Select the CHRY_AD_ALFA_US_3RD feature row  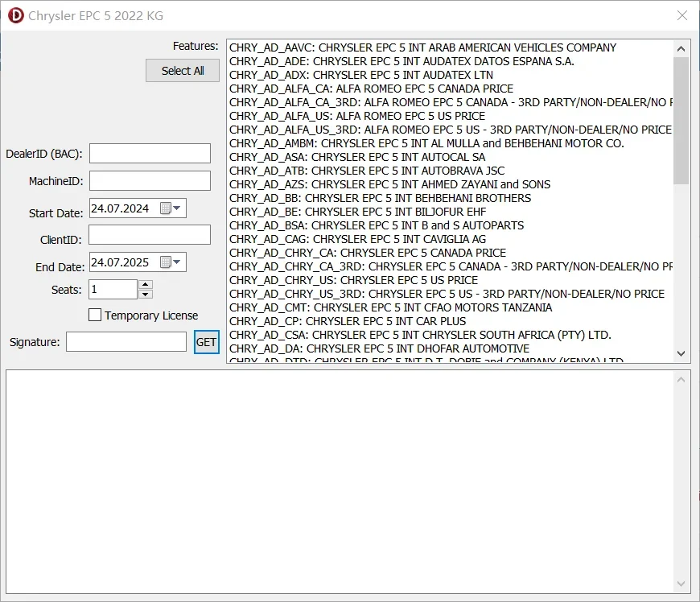coord(450,130)
